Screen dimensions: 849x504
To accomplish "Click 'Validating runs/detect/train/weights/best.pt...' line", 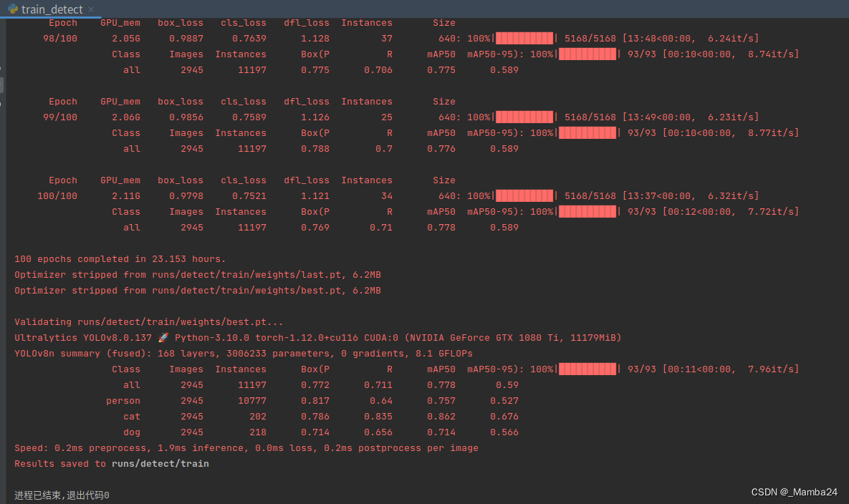I will click(x=149, y=321).
